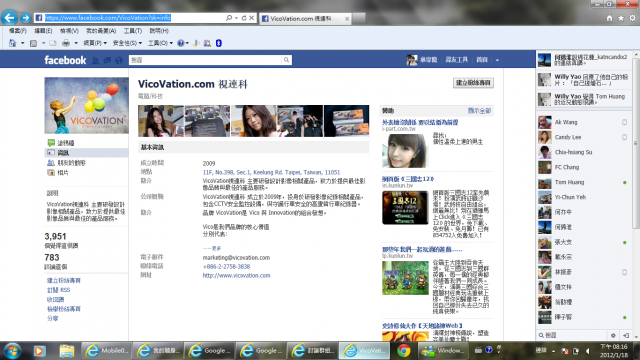Open the 說明(H) menu
This screenshot has height=360, width=640.
tap(159, 31)
